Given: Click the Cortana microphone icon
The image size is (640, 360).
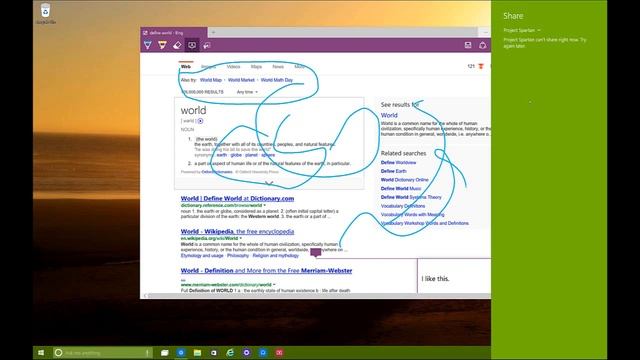Looking at the screenshot, I should coord(148,353).
